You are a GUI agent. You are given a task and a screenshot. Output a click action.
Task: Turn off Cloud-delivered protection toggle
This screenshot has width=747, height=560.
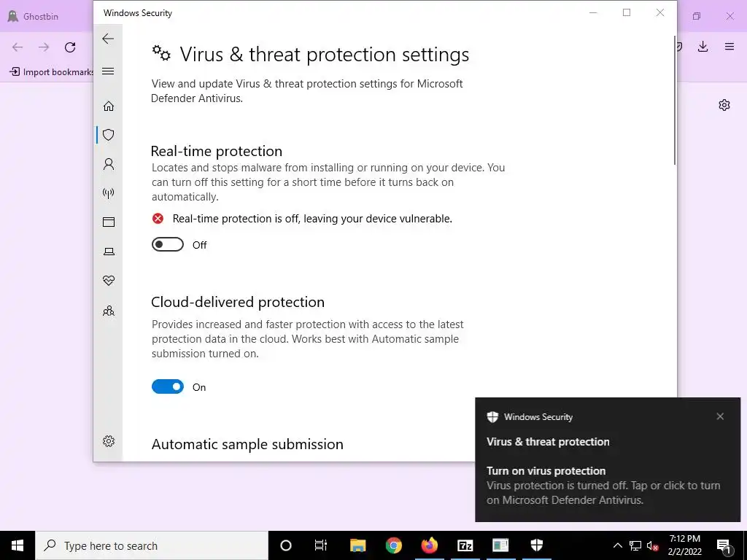[x=168, y=386]
